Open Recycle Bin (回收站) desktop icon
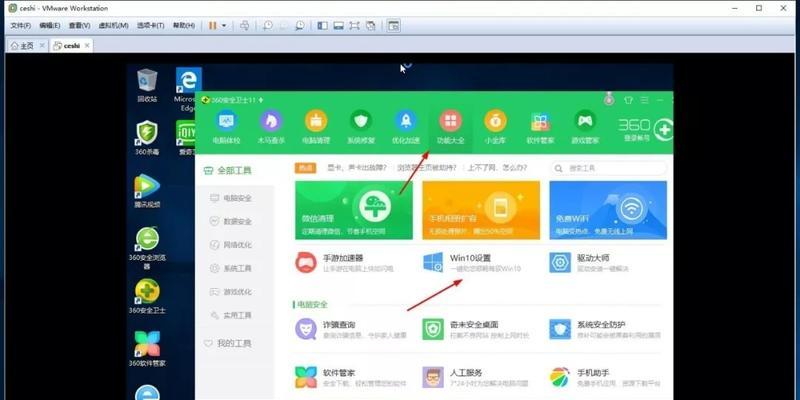This screenshot has height=400, width=800. (x=147, y=85)
